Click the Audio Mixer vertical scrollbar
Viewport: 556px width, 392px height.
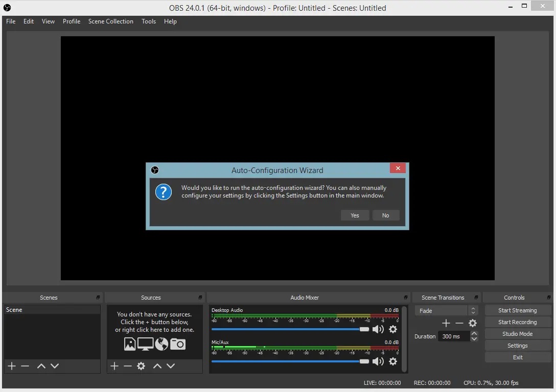click(404, 339)
